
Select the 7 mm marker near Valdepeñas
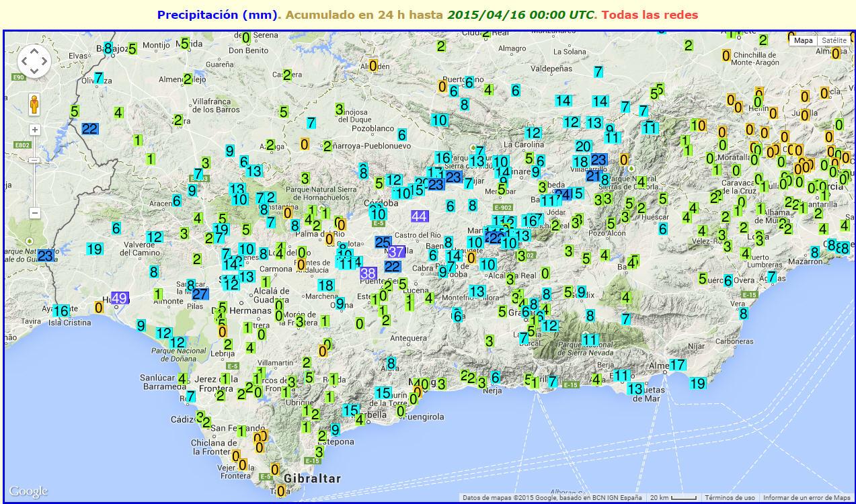598,71
